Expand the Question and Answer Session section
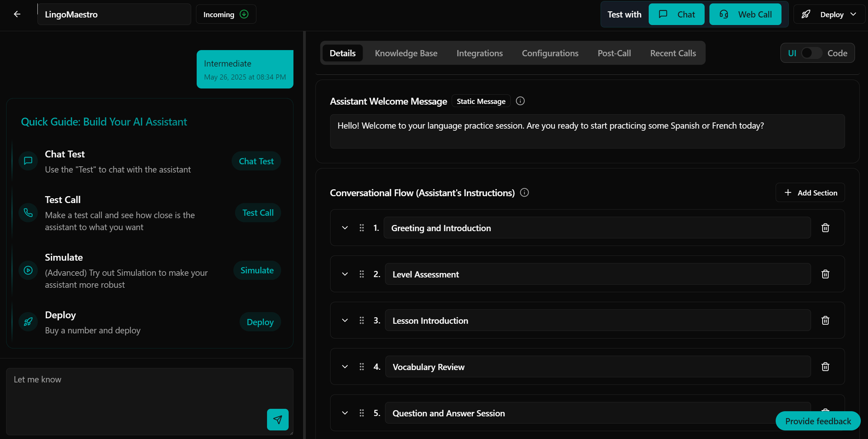Image resolution: width=868 pixels, height=439 pixels. 345,413
